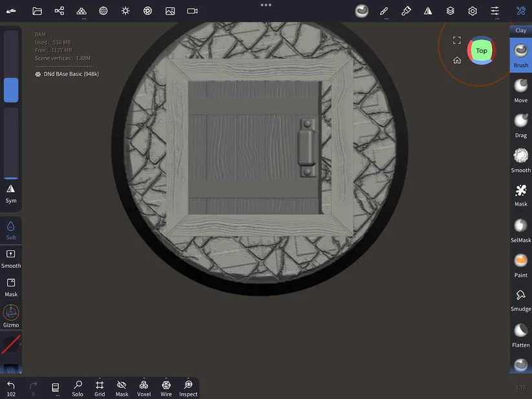Open the Symmetry menu in top bar
The height and width of the screenshot is (399, 532).
[428, 11]
